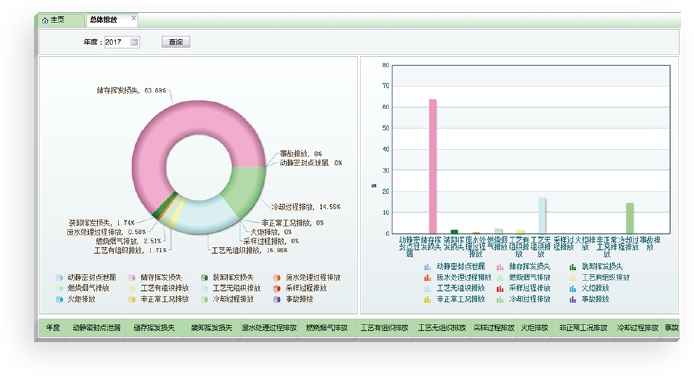Toggle 装卸挥发损失 in the pie chart legend
The height and width of the screenshot is (376, 694).
(228, 277)
